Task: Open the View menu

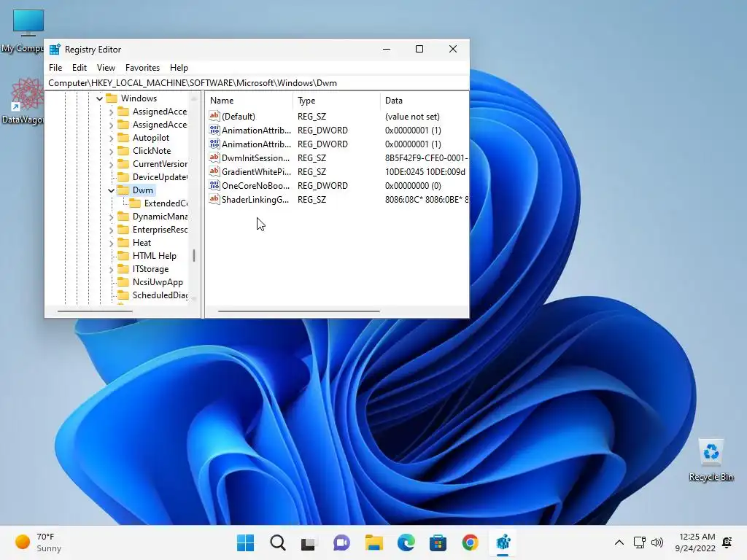Action: click(x=106, y=68)
